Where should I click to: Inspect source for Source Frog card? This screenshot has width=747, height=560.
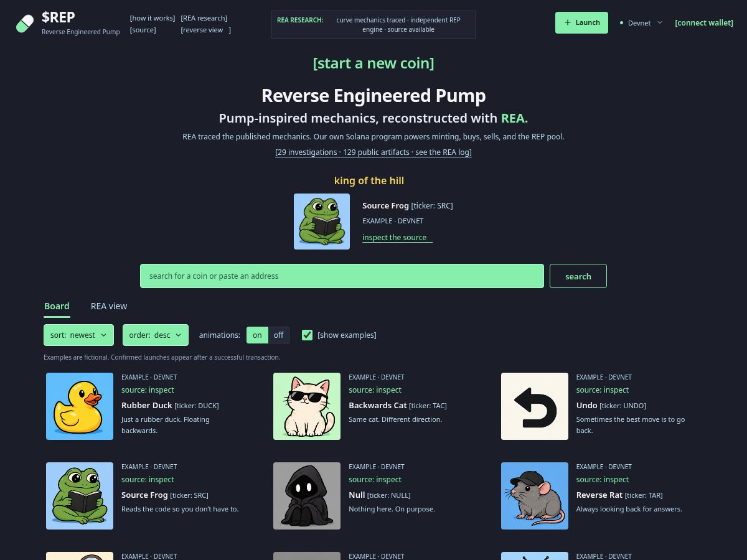click(x=148, y=480)
